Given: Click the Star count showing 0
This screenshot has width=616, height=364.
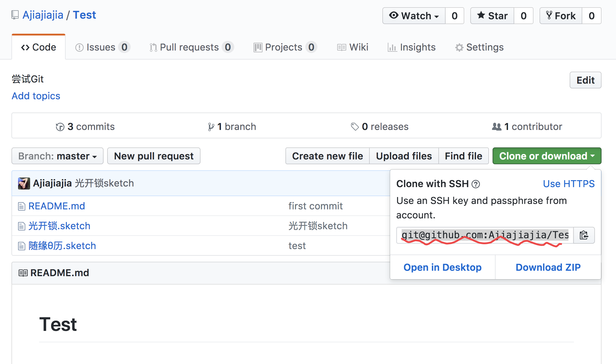Looking at the screenshot, I should coord(524,16).
